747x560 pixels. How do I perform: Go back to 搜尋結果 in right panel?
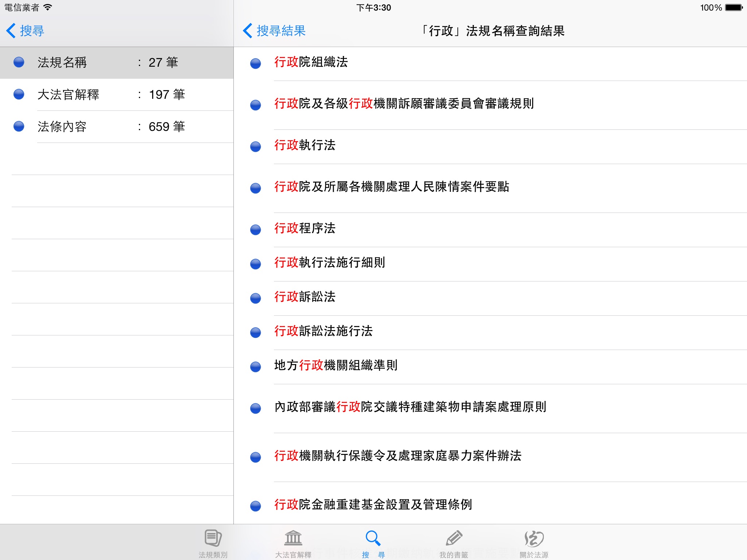274,31
